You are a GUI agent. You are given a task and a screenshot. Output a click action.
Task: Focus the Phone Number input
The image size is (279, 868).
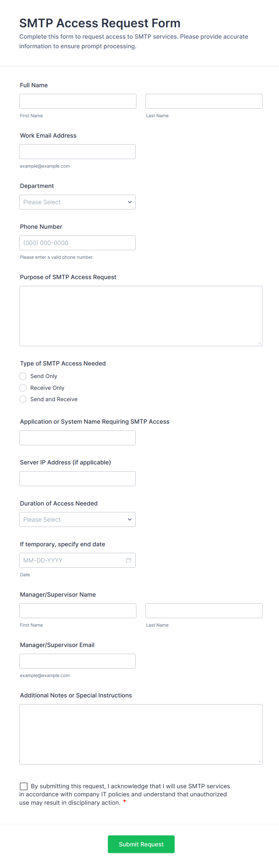pos(77,243)
